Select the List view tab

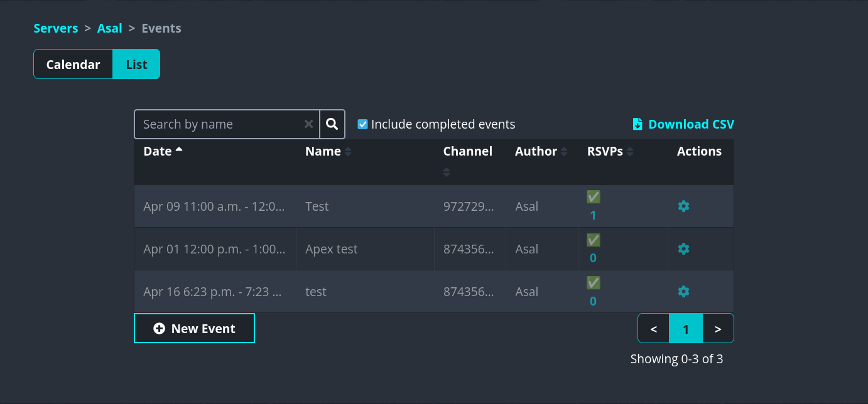coord(136,64)
